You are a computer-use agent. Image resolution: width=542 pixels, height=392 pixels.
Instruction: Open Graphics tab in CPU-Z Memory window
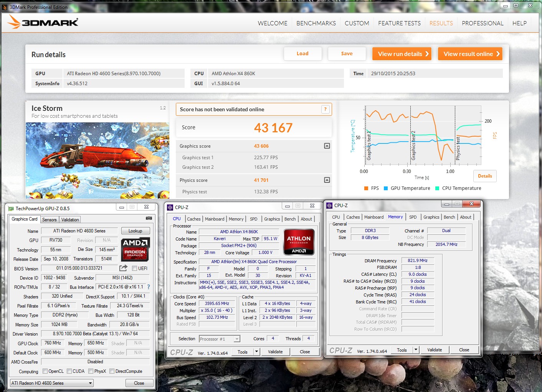[x=431, y=217]
